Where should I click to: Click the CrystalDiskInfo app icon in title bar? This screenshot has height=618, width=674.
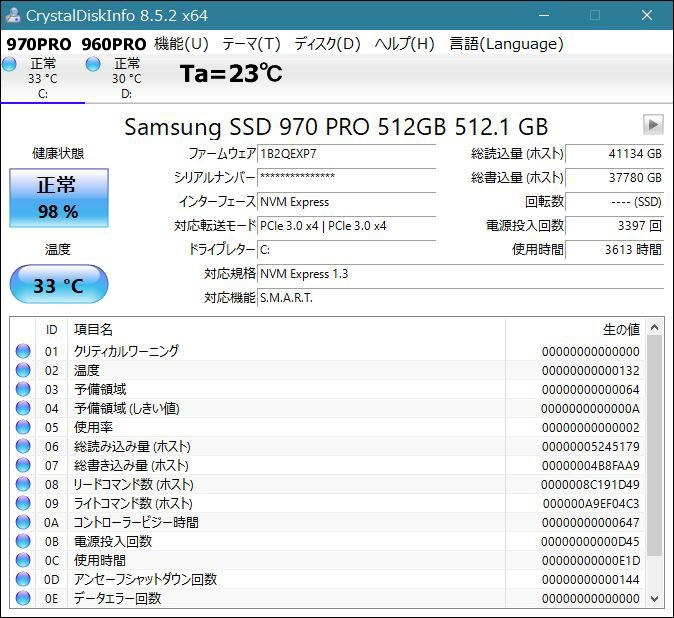coord(13,15)
